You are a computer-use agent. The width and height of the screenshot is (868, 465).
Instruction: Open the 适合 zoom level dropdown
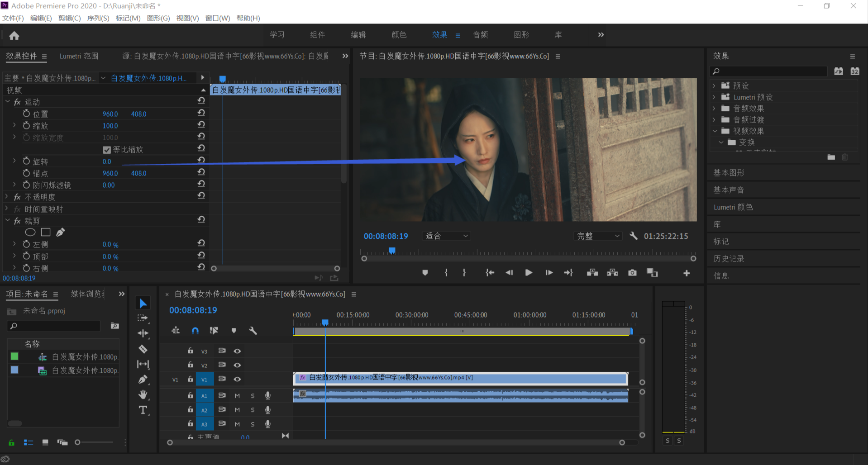[x=446, y=236]
